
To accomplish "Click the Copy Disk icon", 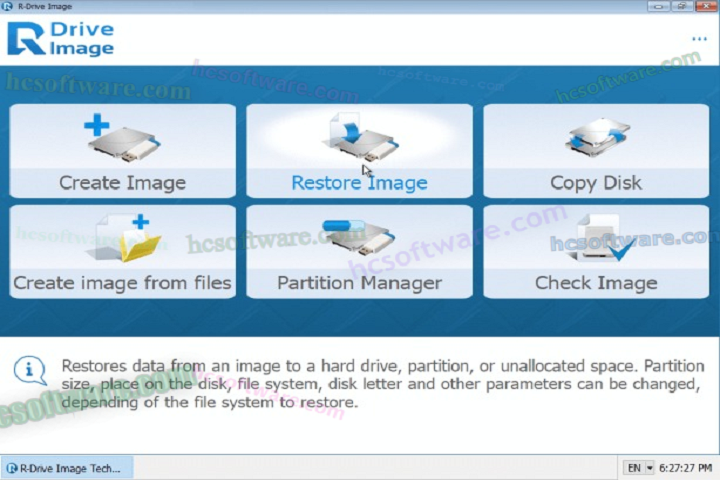I will pyautogui.click(x=596, y=137).
